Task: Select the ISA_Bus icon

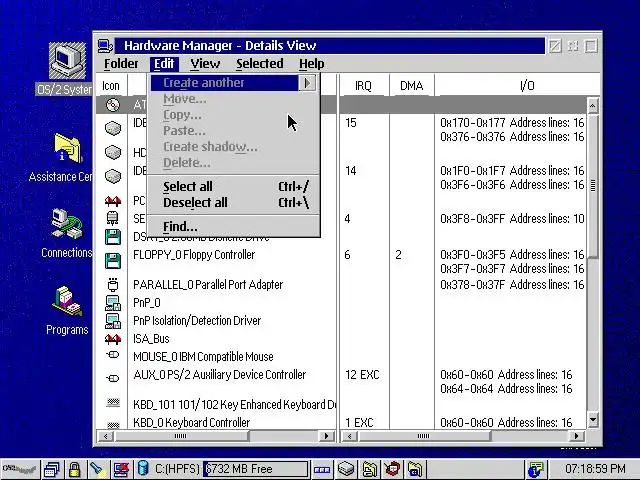Action: (113, 339)
